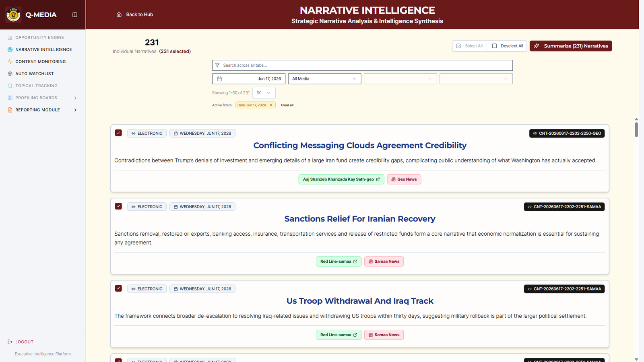Remove the Date: Jun 17, 2026 filter chip

(x=271, y=105)
